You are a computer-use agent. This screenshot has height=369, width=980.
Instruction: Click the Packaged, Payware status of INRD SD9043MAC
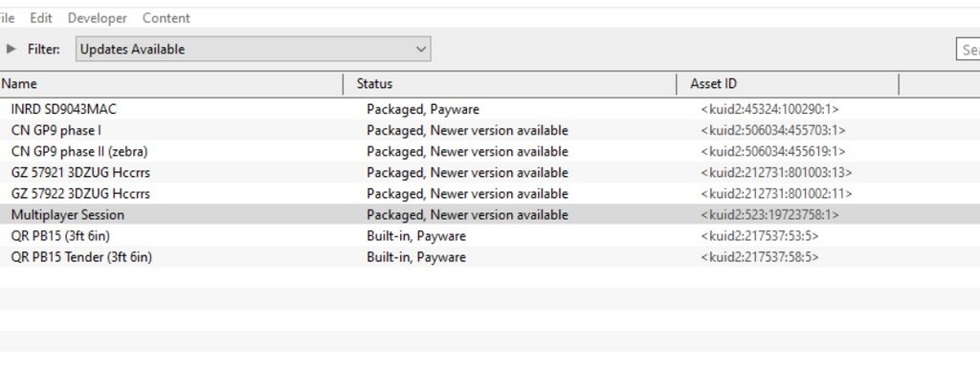pyautogui.click(x=423, y=109)
